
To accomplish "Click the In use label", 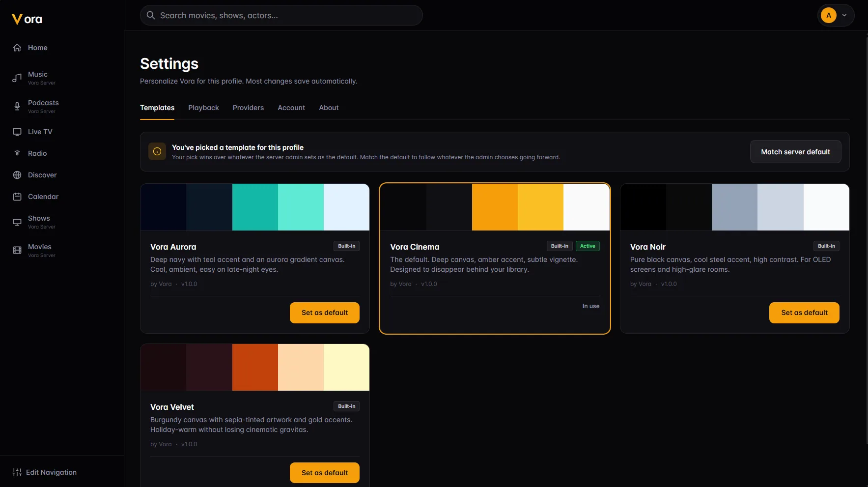I will [591, 306].
